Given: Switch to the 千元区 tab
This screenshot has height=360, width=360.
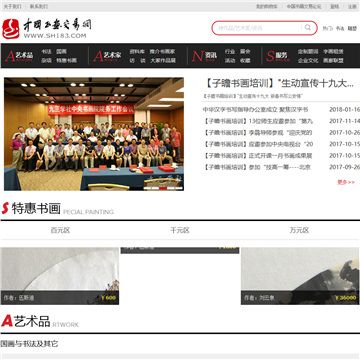Looking at the screenshot, I should pyautogui.click(x=180, y=230).
